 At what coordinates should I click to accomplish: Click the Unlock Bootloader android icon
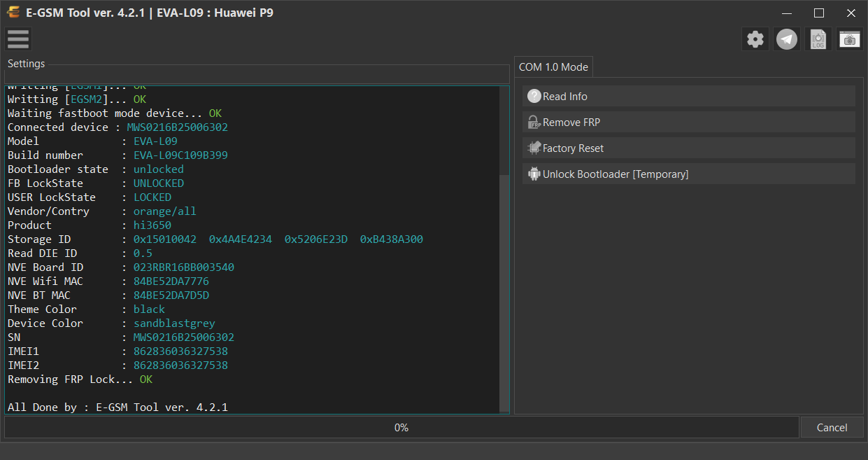coord(534,174)
